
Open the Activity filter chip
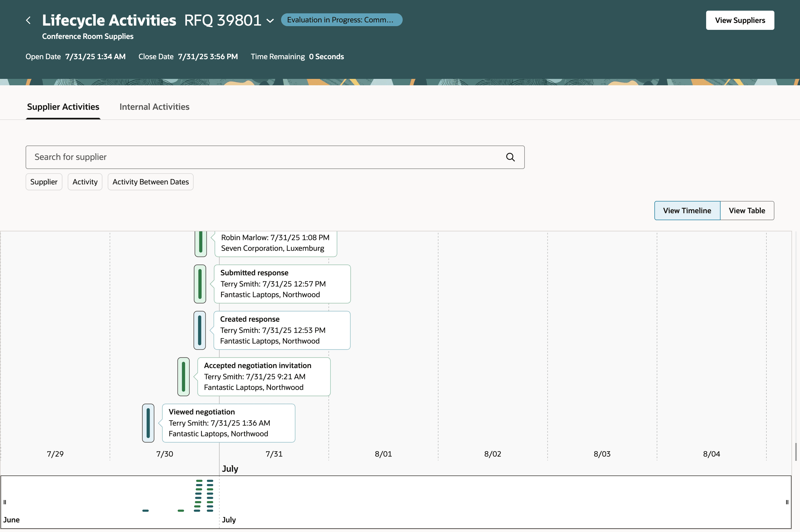click(85, 182)
